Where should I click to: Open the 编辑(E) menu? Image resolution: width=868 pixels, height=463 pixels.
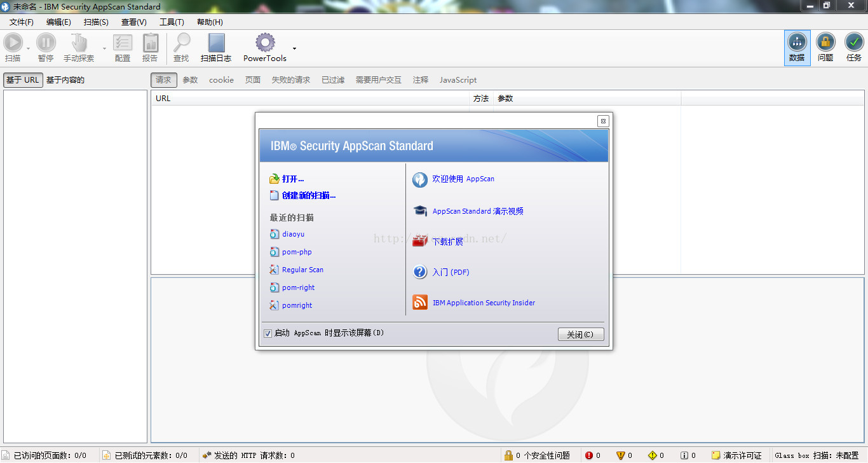tap(58, 22)
